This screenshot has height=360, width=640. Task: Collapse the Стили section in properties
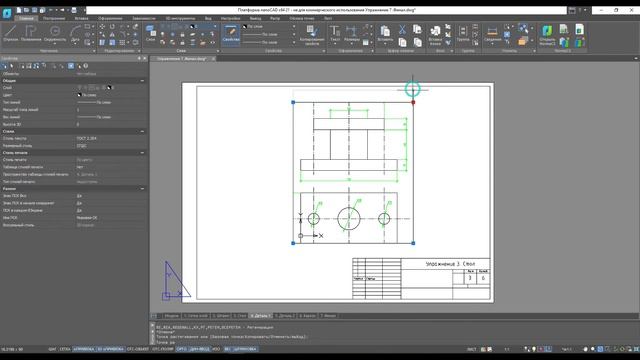click(142, 131)
